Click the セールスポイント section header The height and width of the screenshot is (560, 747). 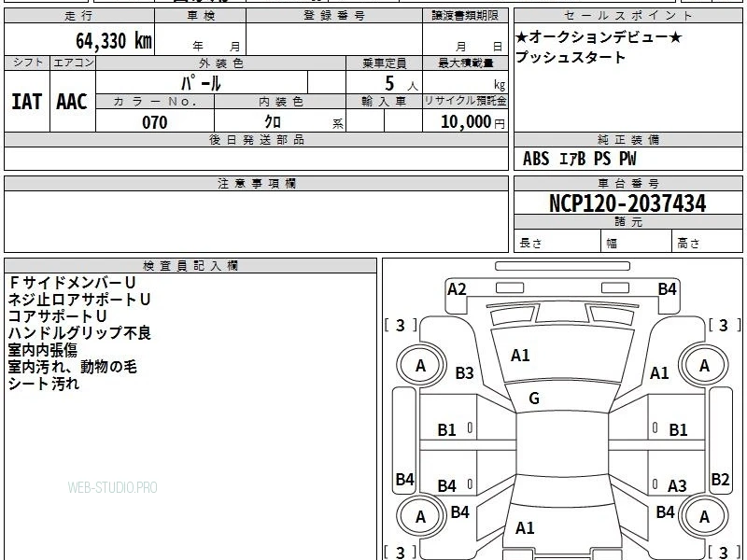coord(627,16)
